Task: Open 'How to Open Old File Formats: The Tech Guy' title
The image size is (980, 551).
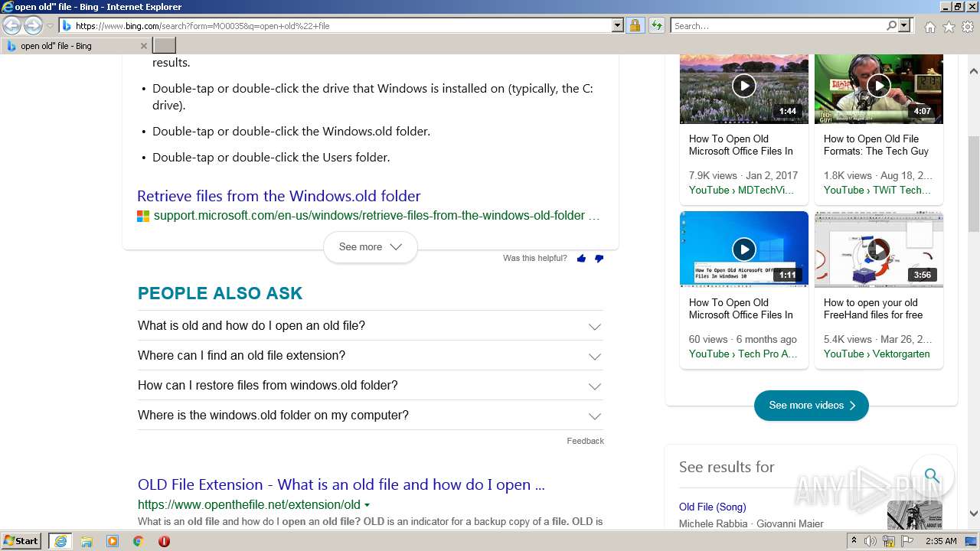Action: tap(876, 145)
